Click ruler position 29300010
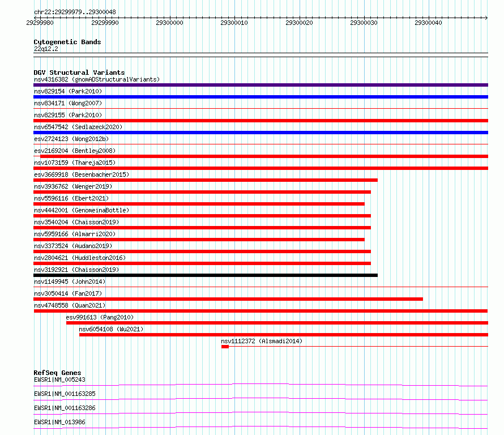This screenshot has width=504, height=435. (234, 23)
